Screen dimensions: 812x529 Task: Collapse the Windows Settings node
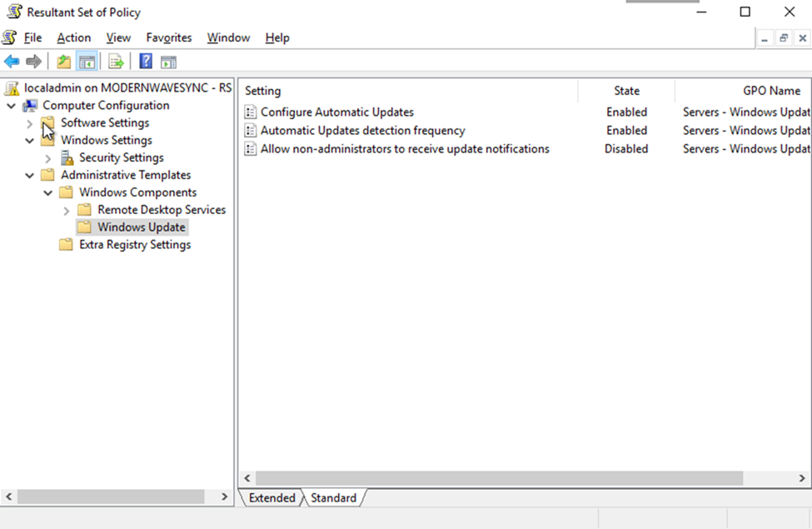coord(29,141)
